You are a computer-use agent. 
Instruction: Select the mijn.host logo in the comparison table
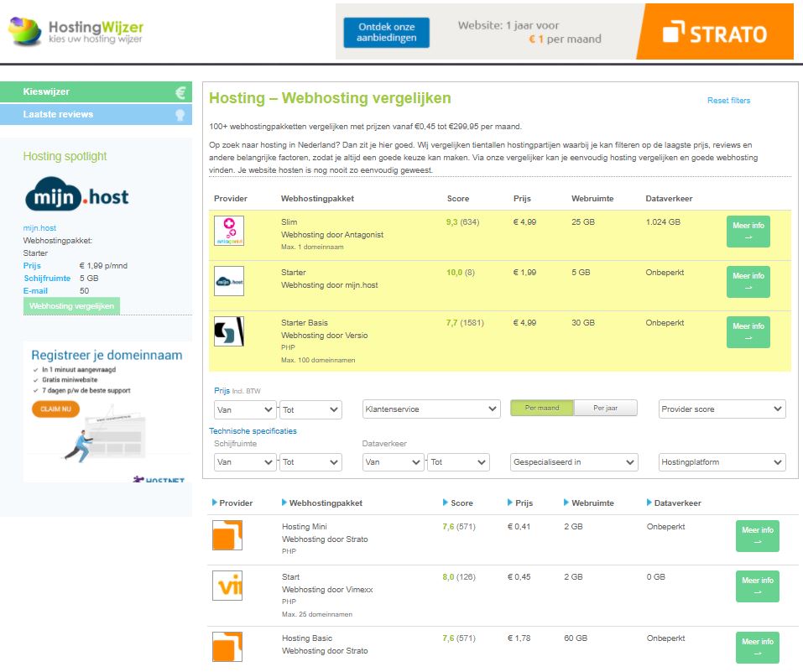click(229, 280)
